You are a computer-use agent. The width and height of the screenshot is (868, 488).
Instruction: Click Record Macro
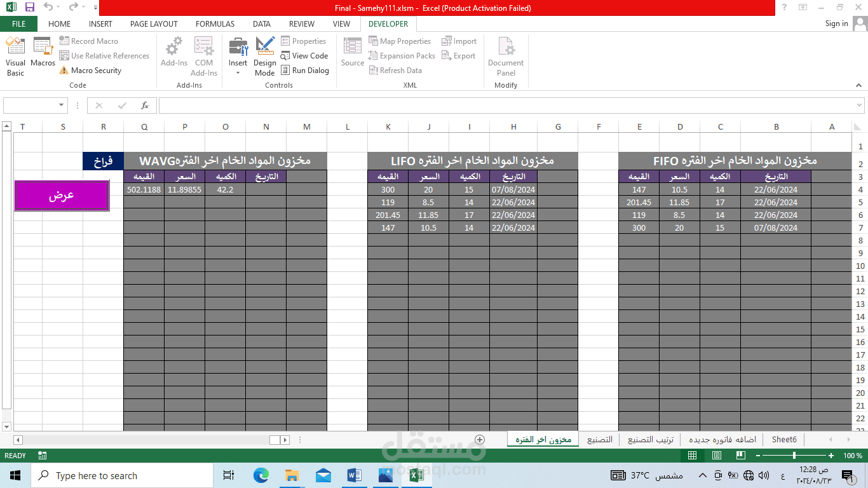point(89,41)
